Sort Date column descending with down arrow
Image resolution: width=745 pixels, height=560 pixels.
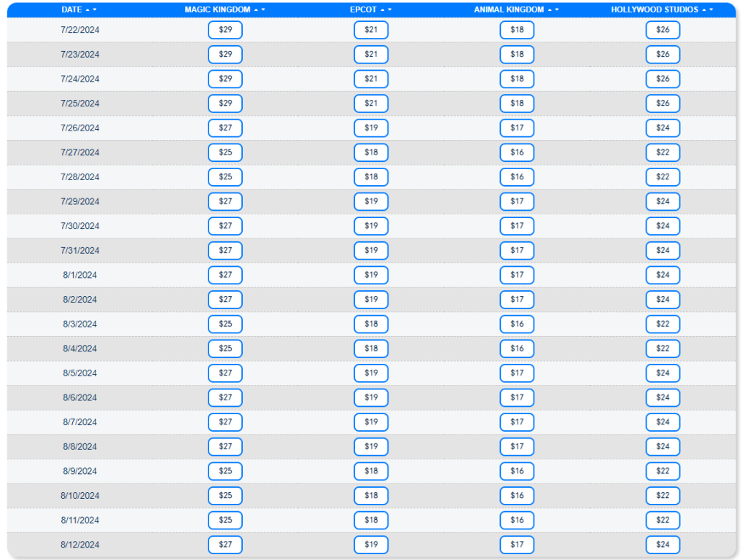coord(95,10)
